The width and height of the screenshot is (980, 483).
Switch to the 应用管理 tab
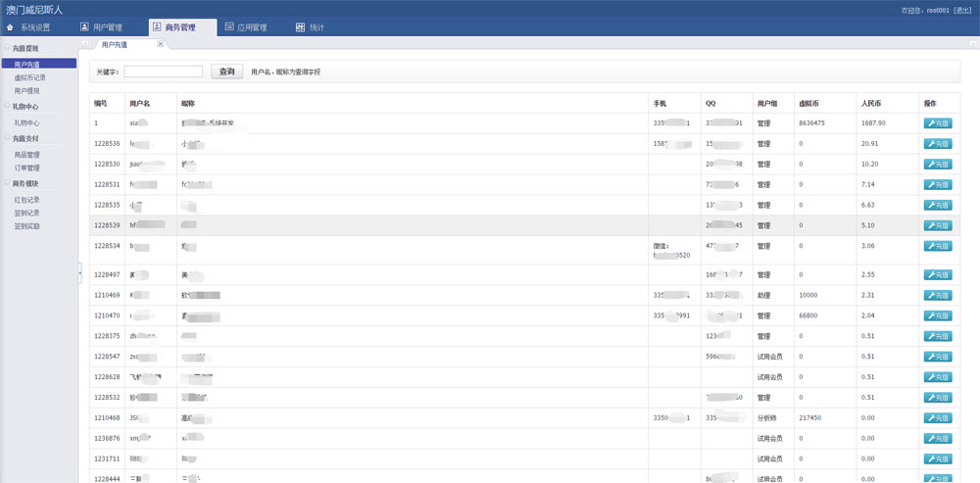point(245,27)
